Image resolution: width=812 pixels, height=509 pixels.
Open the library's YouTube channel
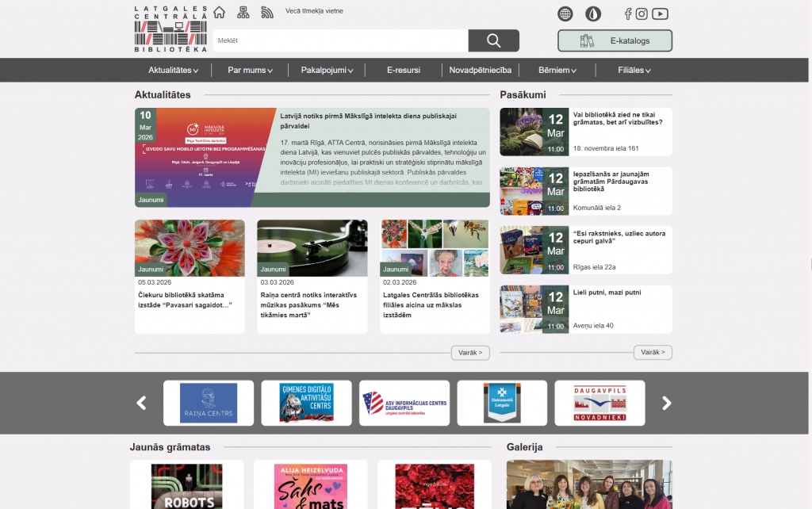(x=660, y=13)
